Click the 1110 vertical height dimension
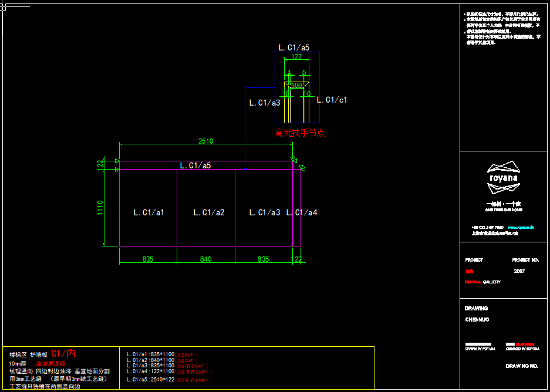The width and height of the screenshot is (550, 392). 100,208
